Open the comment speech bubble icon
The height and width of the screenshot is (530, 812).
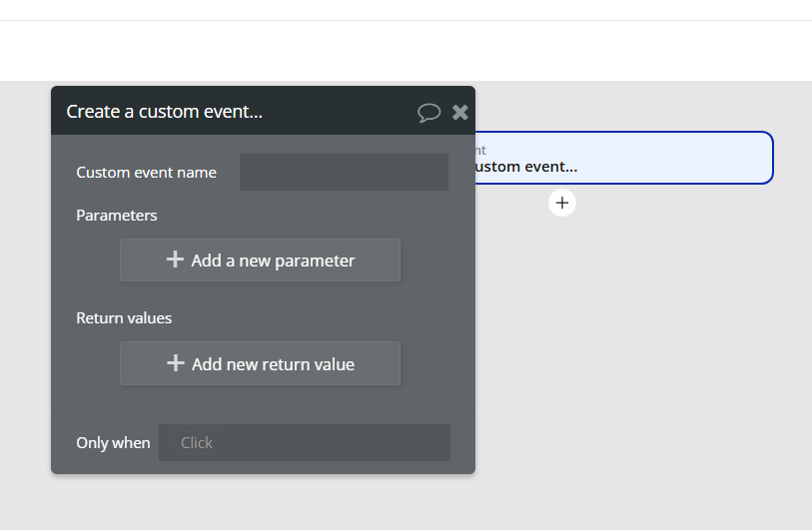coord(428,112)
